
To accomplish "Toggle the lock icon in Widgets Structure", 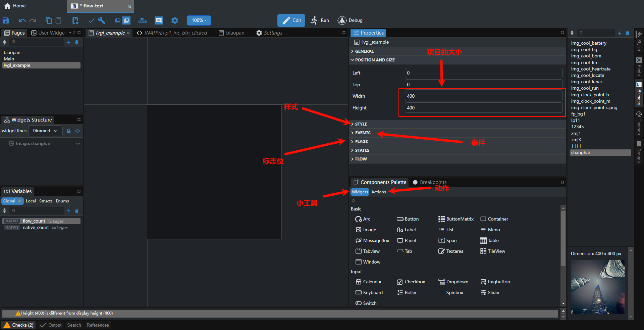I will (69, 131).
